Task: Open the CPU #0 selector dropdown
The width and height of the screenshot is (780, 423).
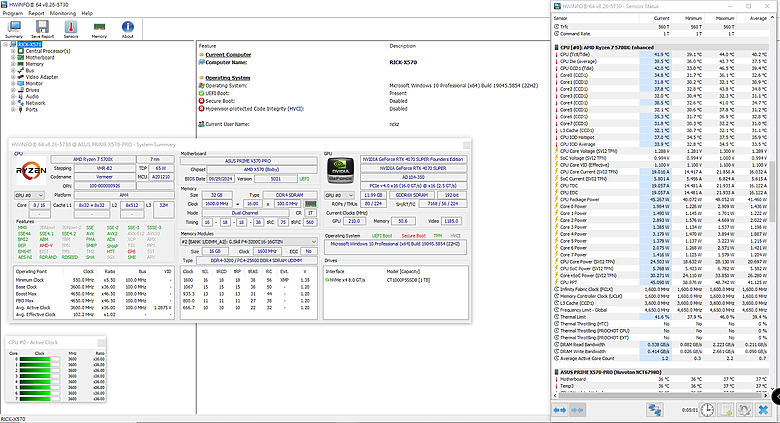Action: [29, 195]
